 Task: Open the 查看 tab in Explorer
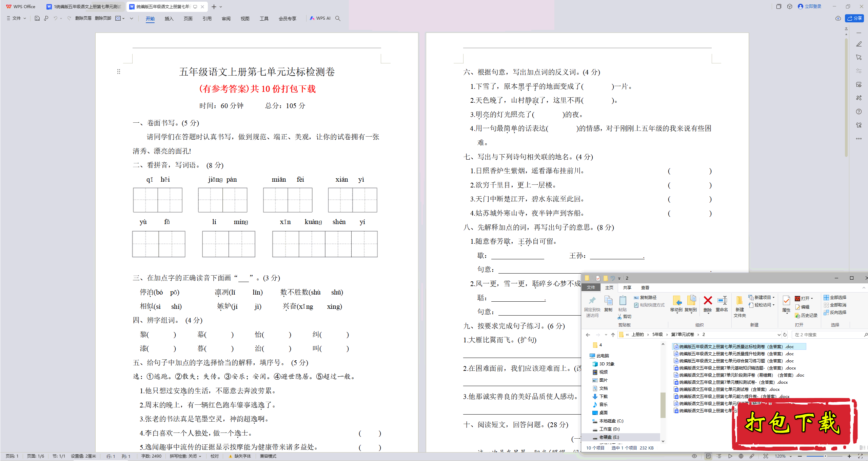click(645, 287)
